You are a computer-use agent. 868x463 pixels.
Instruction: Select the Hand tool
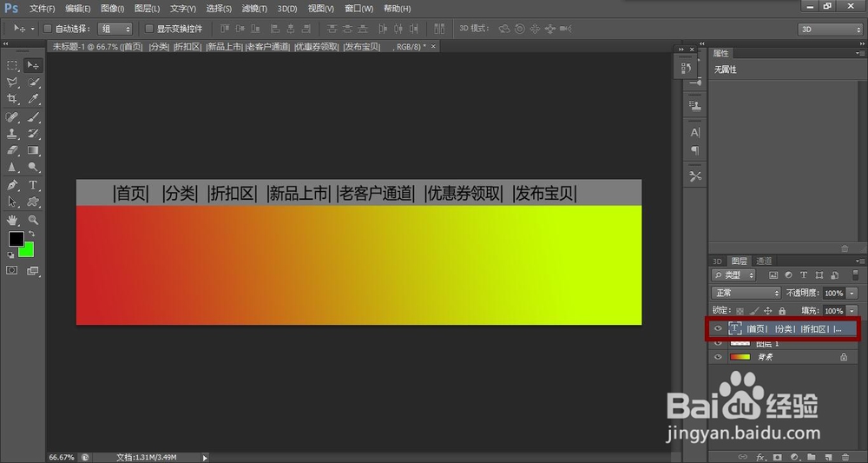[12, 220]
